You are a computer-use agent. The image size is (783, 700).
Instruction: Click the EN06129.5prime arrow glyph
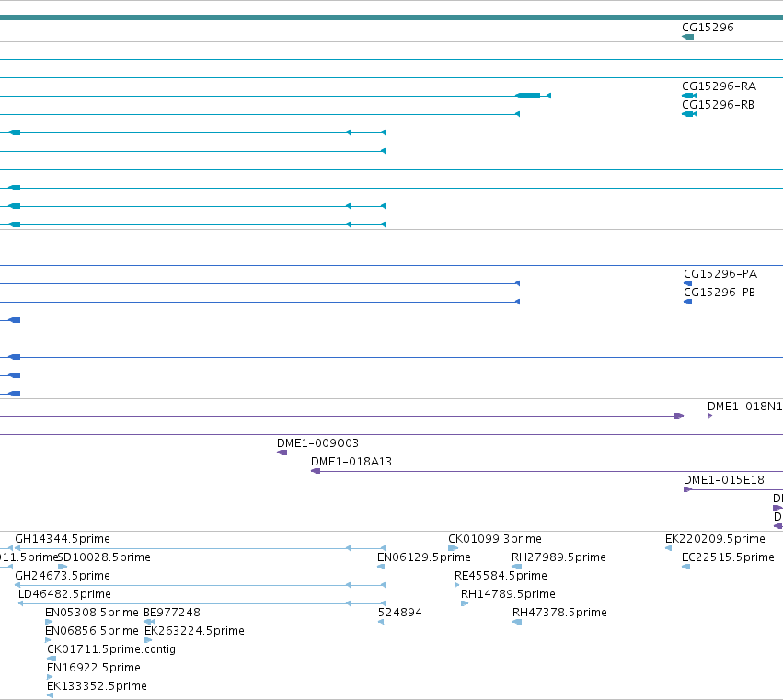tap(381, 568)
